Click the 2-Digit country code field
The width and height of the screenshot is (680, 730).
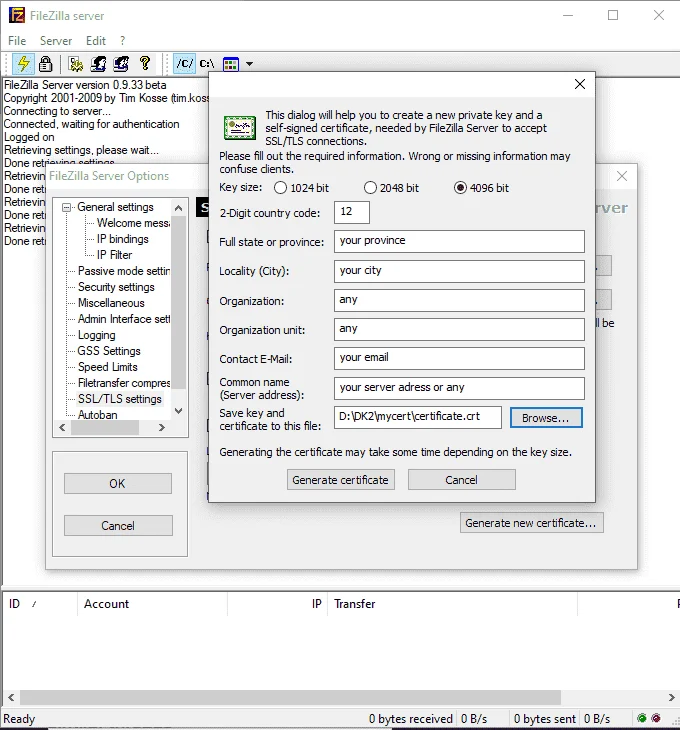click(x=352, y=212)
